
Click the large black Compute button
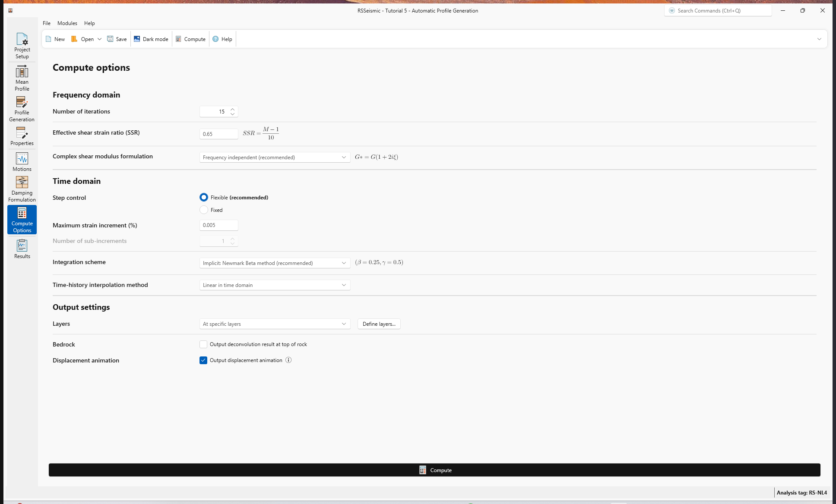tap(434, 470)
